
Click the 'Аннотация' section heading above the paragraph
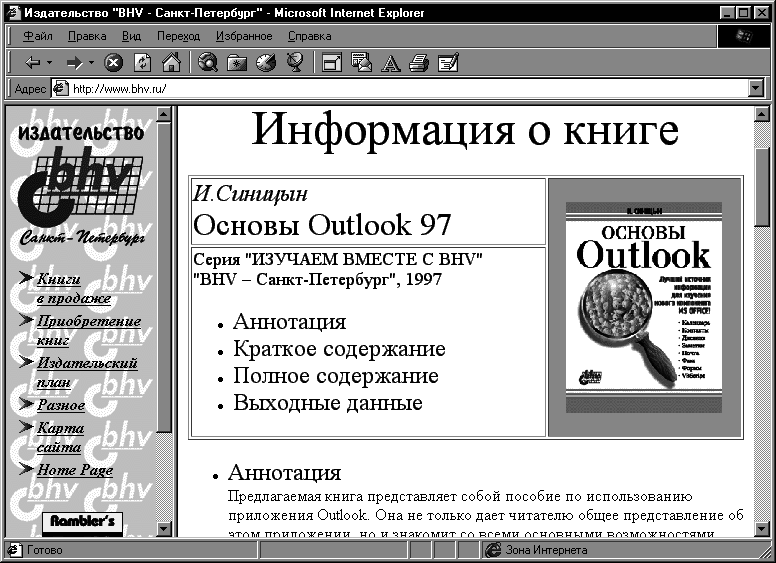pos(285,472)
